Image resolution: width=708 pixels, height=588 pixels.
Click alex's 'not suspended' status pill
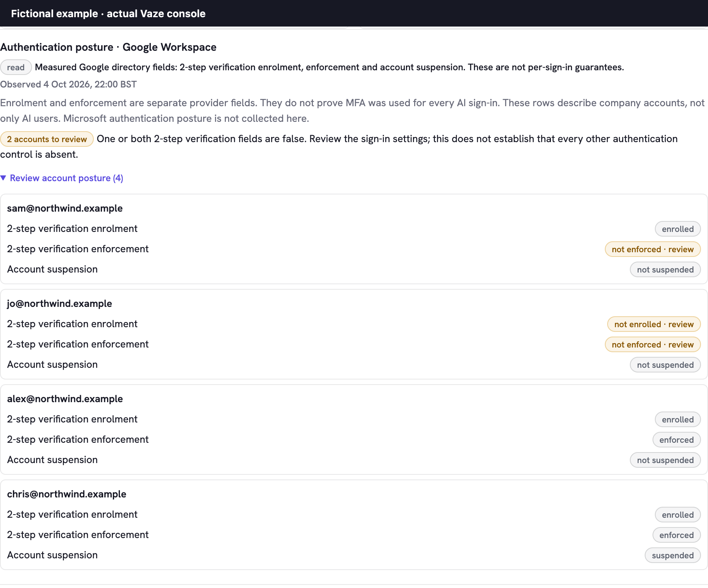(665, 460)
